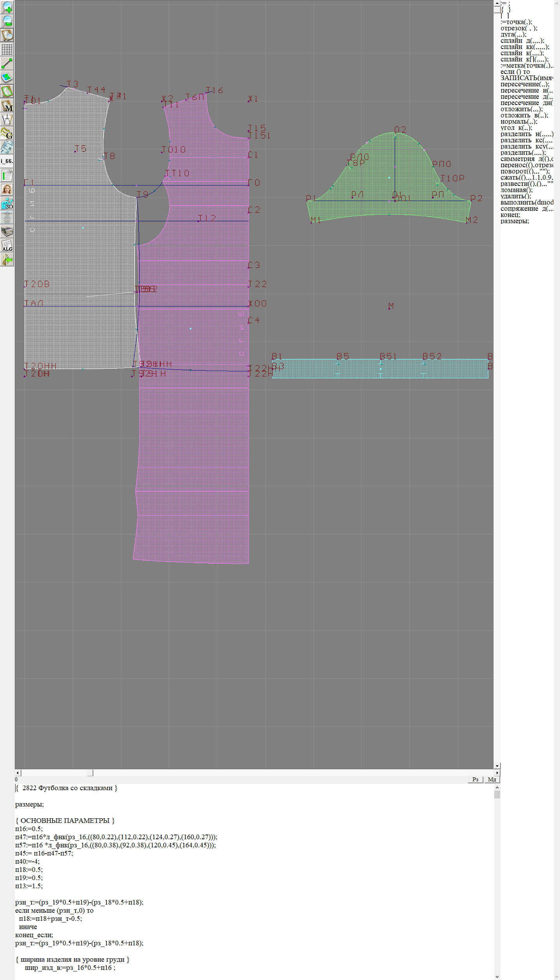Insert the 'отрезок( , );' command from list
Screen dimensions: 560x980
point(519,28)
